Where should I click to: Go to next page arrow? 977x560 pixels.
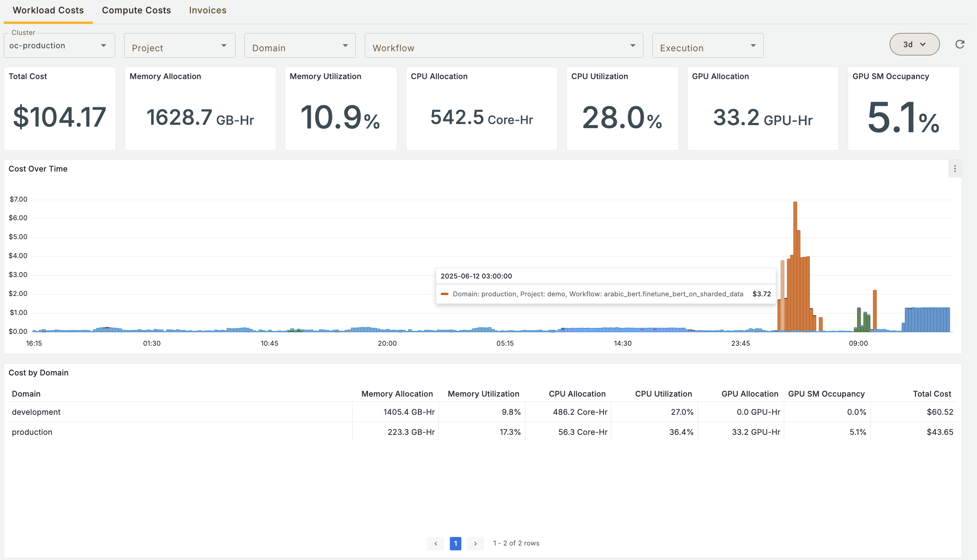tap(475, 543)
